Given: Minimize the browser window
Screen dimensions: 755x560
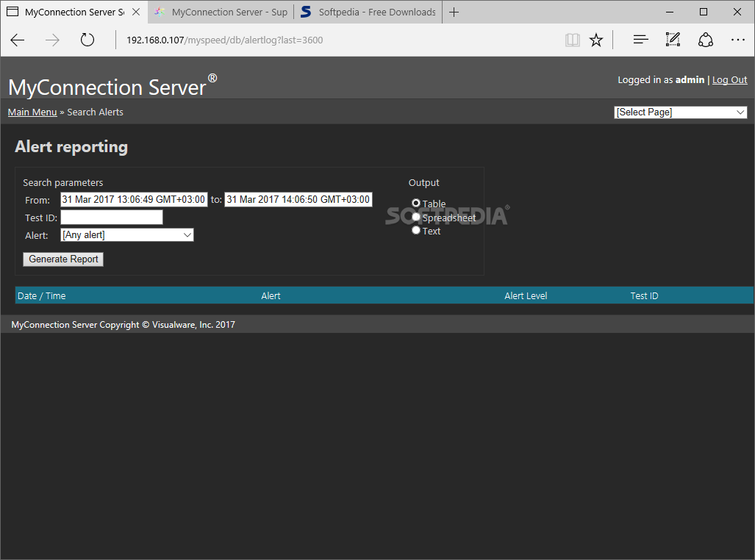Looking at the screenshot, I should coord(669,12).
